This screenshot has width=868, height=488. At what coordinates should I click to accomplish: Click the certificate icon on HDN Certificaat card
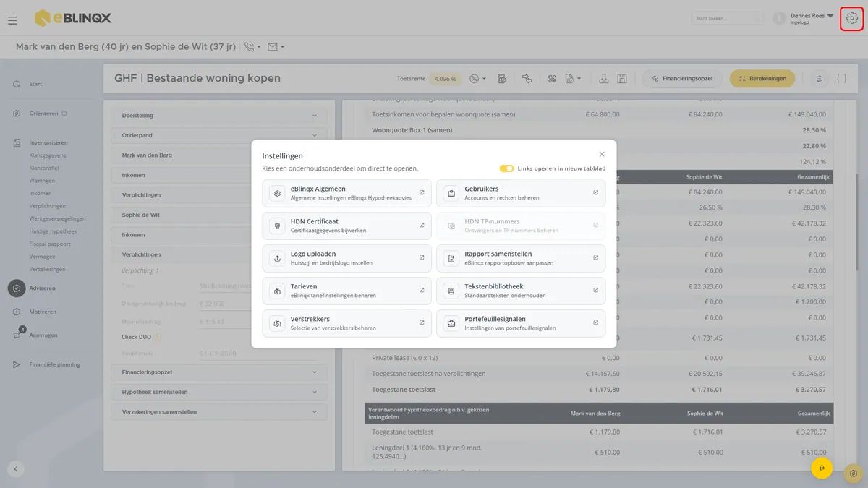coord(277,226)
